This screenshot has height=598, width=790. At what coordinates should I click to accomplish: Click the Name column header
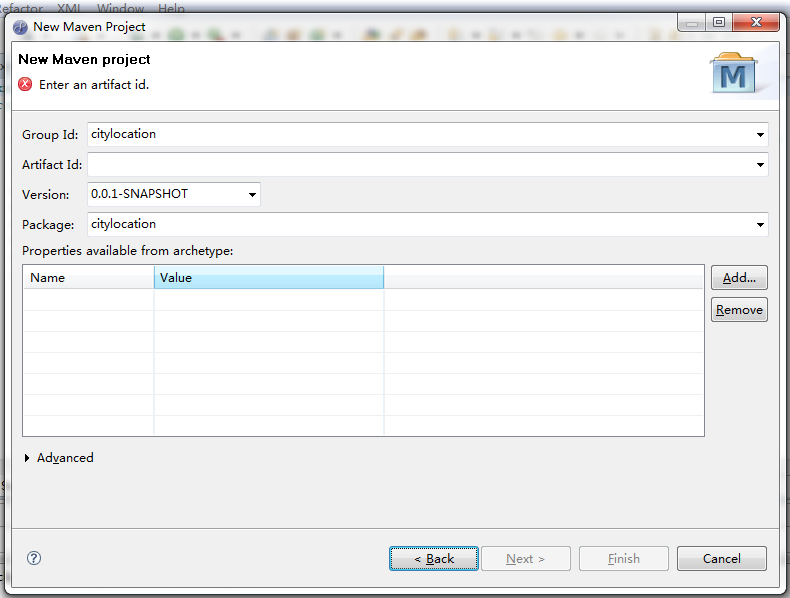(89, 278)
